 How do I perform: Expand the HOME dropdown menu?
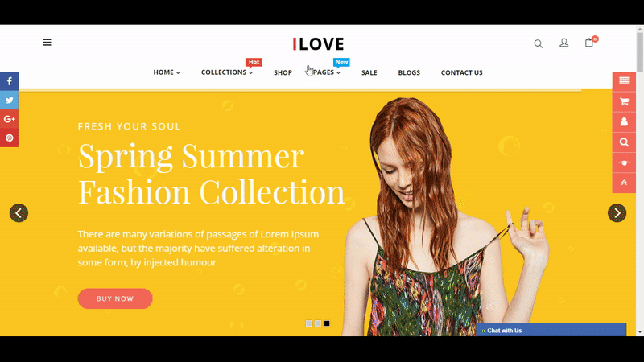167,72
